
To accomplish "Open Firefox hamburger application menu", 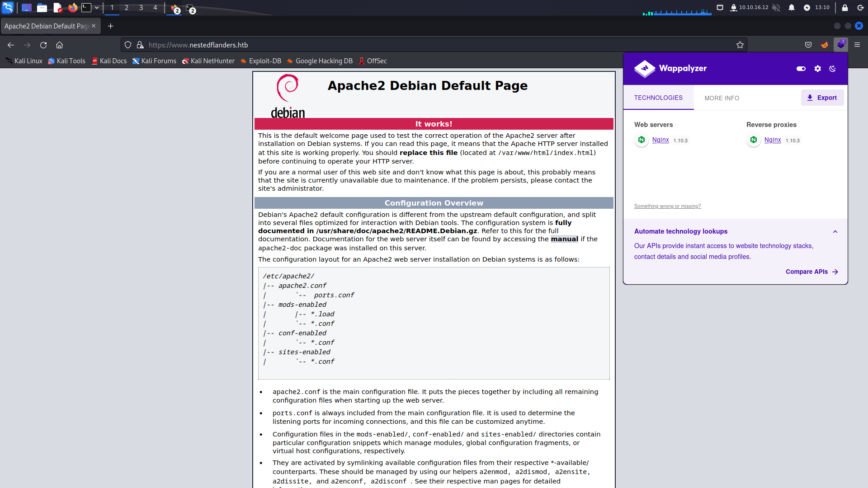I will (x=857, y=45).
